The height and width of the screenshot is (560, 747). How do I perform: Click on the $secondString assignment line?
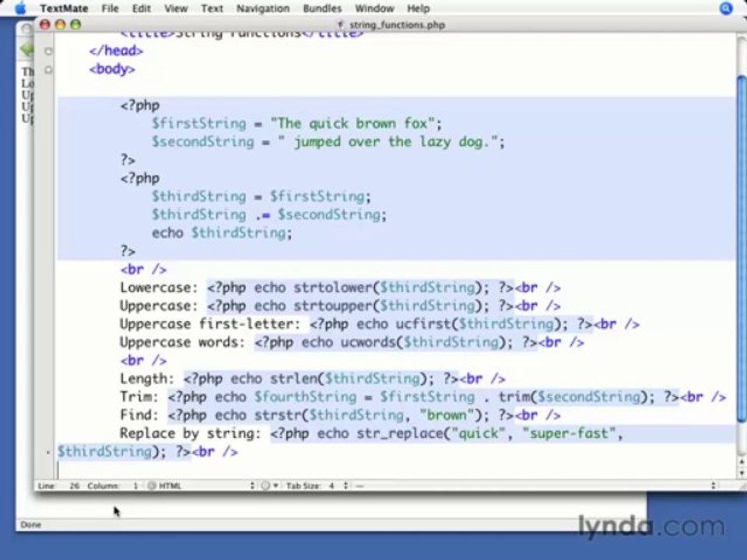[328, 142]
